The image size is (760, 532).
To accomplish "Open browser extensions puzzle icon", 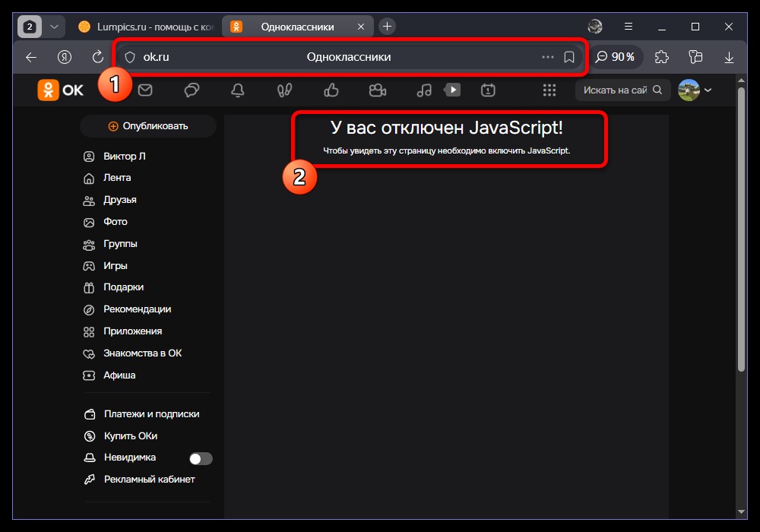I will pyautogui.click(x=662, y=57).
